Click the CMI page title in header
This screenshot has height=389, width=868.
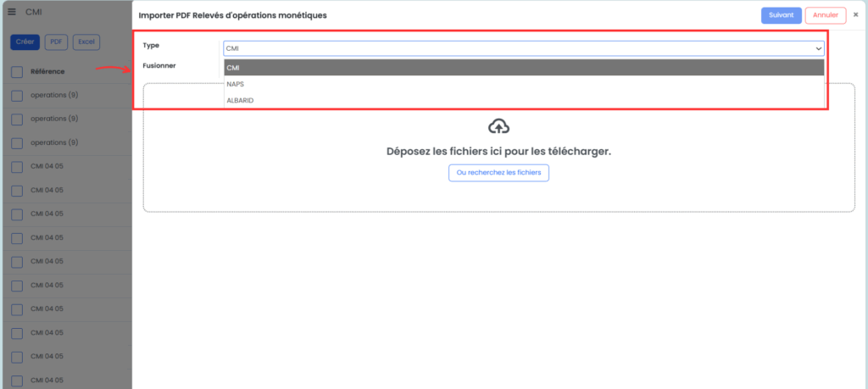[34, 12]
